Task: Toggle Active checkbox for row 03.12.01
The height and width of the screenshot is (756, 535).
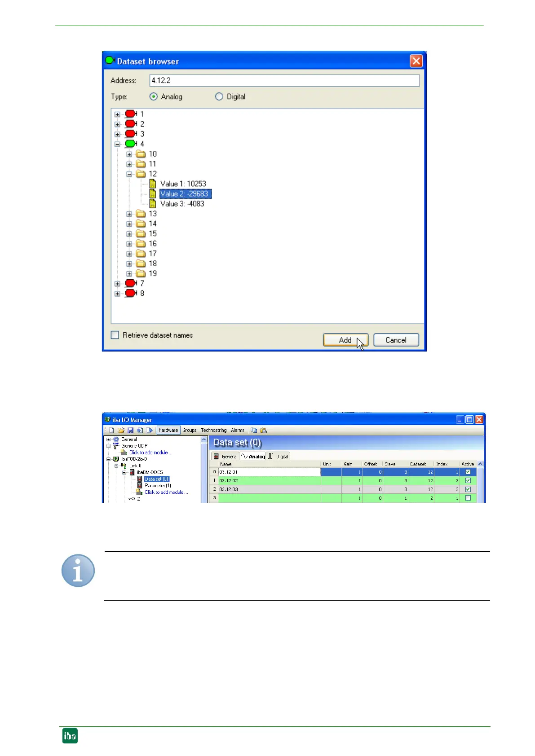Action: (468, 472)
